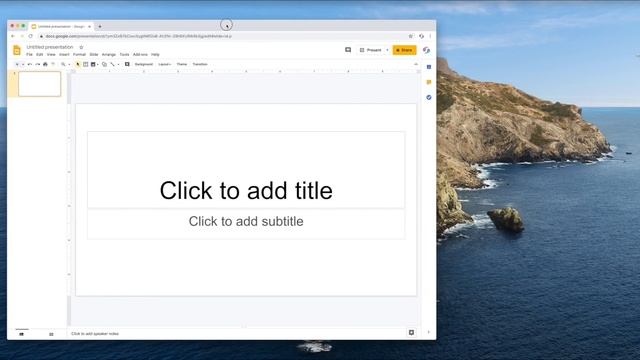Open the new slide layout dropdown arrow
This screenshot has width=640, height=360.
(x=23, y=64)
